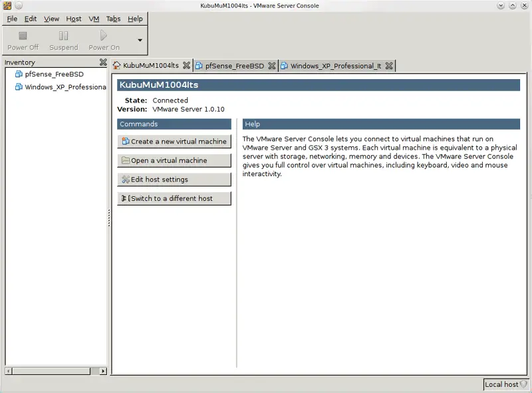Click the VM icon on Windows_XP_Professional_It tab

284,65
